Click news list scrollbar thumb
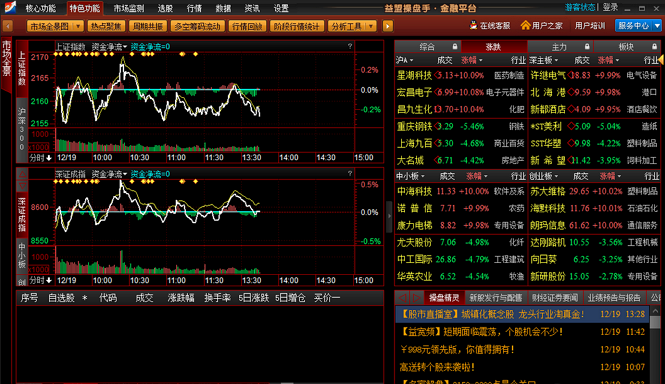 coord(655,321)
